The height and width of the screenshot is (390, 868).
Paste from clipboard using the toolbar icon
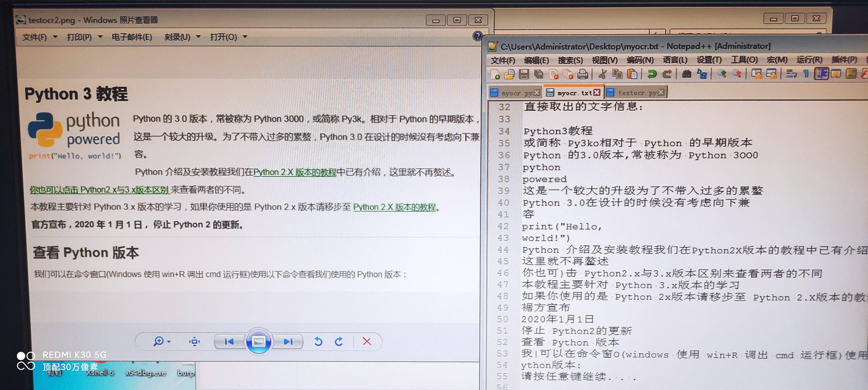click(632, 74)
